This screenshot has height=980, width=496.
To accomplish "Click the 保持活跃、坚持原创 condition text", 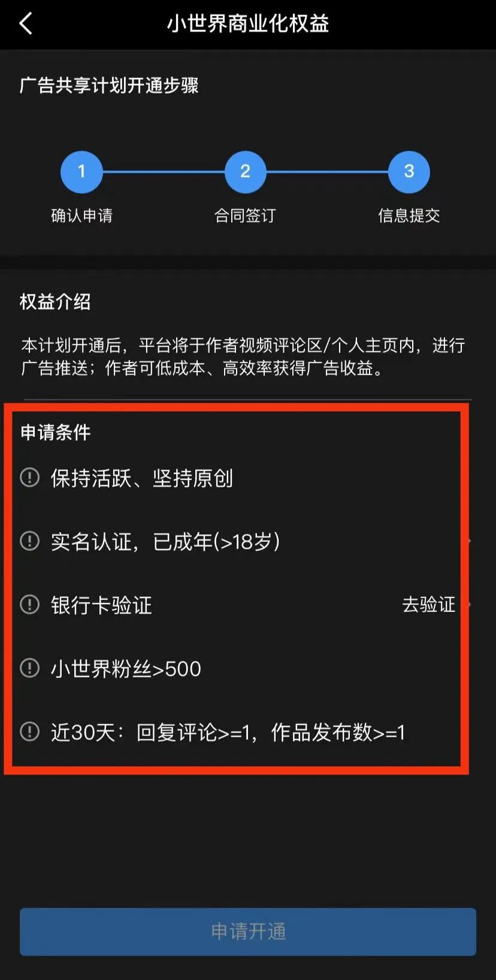I will pyautogui.click(x=142, y=478).
